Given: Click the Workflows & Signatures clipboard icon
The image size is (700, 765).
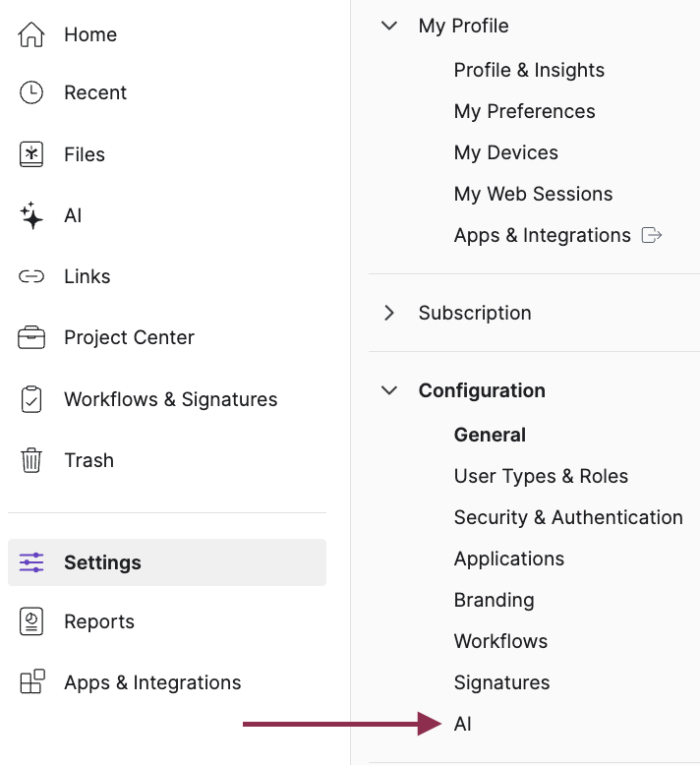Looking at the screenshot, I should tap(31, 399).
